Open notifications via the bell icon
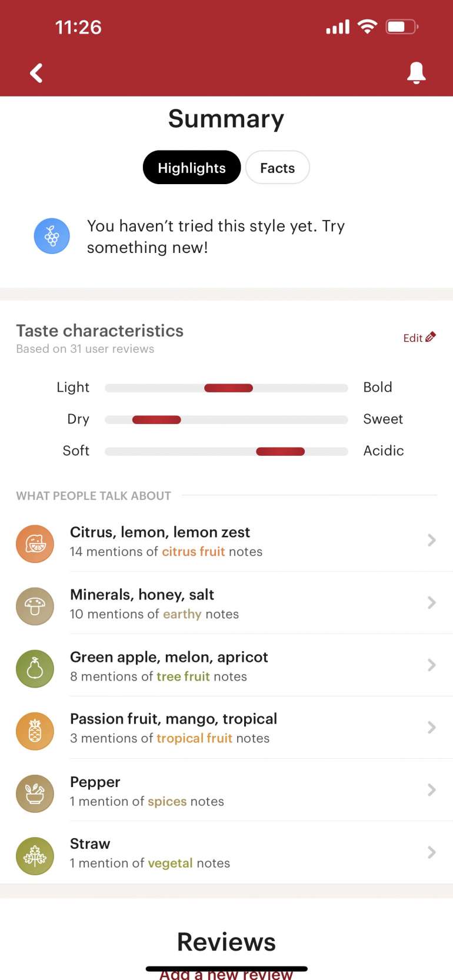Viewport: 453px width, 980px height. pos(417,72)
